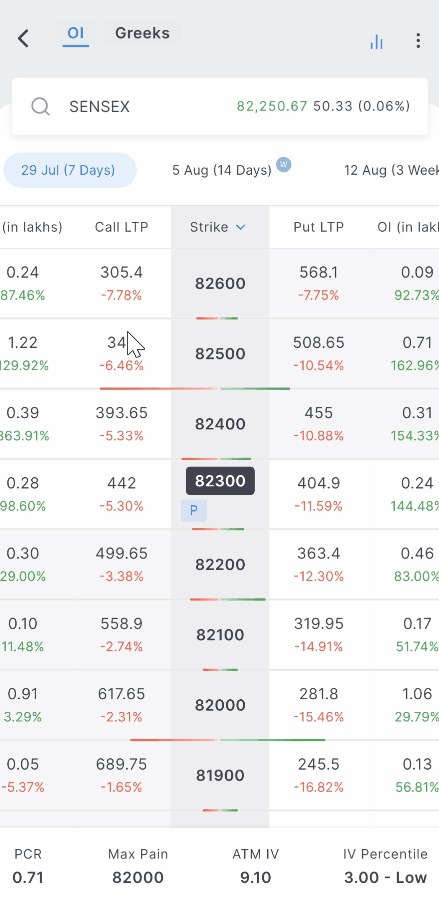Click the OI bar under strike 82000

pyautogui.click(x=228, y=740)
